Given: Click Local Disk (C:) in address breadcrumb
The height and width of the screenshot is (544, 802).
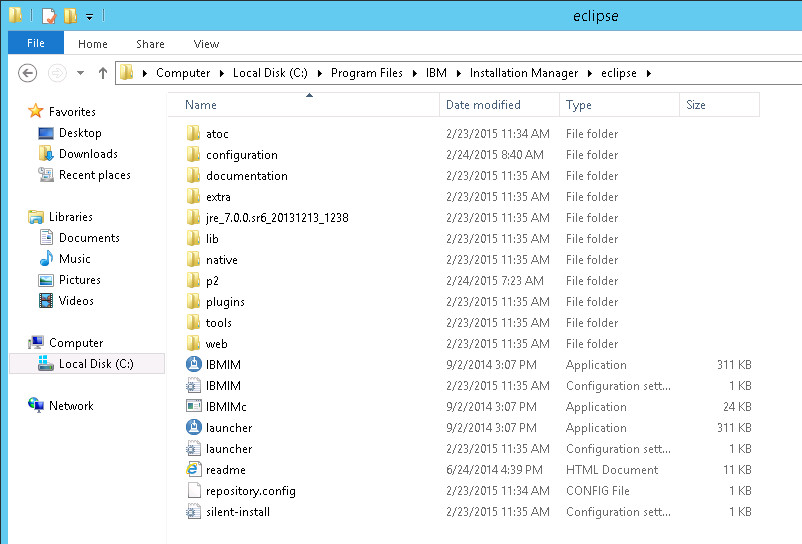Looking at the screenshot, I should 270,73.
